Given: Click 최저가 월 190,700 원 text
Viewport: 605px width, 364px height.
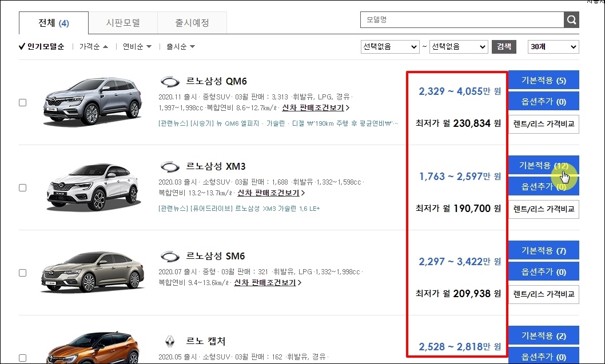Looking at the screenshot, I should 459,209.
